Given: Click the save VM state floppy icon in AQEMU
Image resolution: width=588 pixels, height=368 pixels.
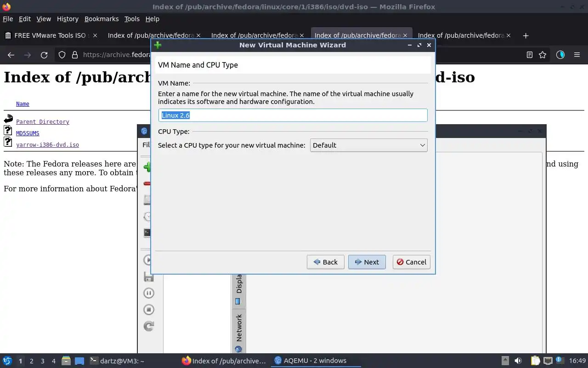Looking at the screenshot, I should (148, 277).
